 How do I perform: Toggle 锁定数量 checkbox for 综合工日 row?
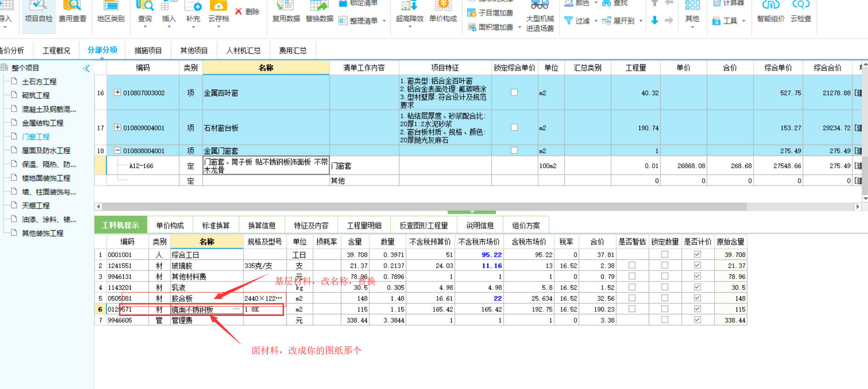coord(664,254)
